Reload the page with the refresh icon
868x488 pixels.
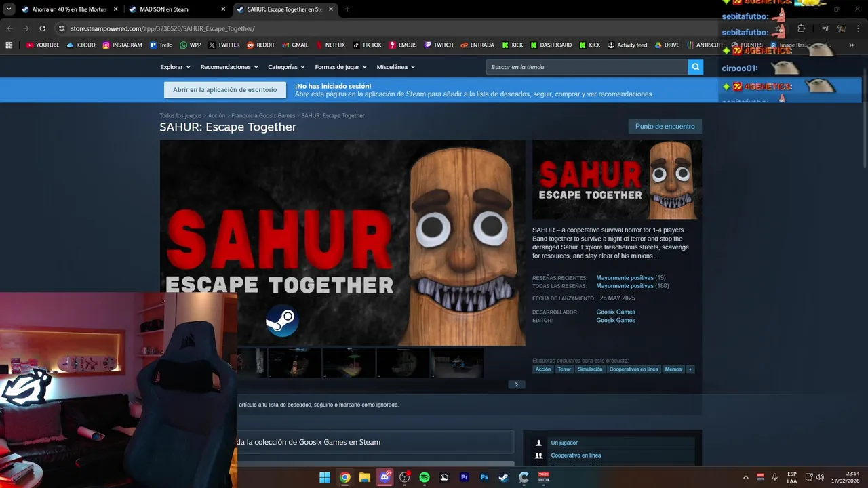42,28
